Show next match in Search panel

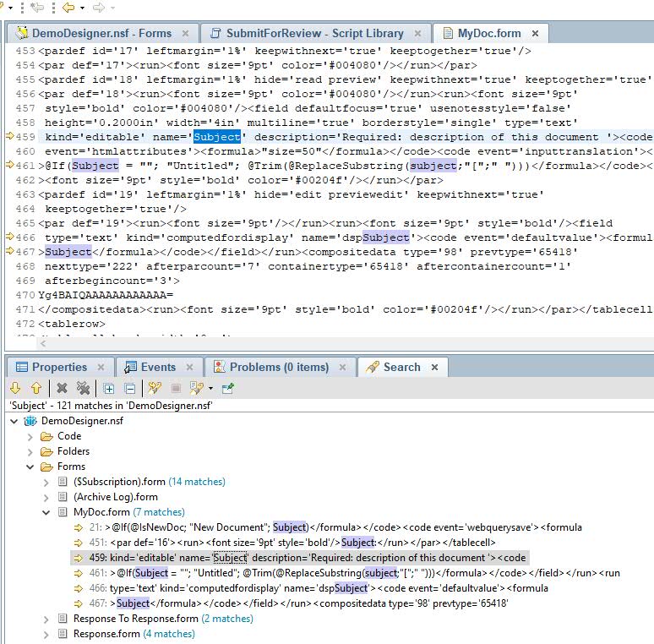15,389
